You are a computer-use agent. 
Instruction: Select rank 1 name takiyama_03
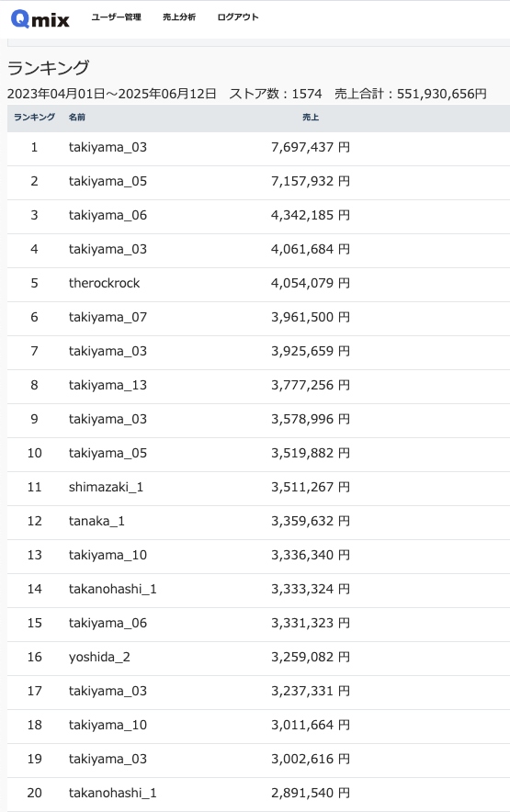(108, 147)
